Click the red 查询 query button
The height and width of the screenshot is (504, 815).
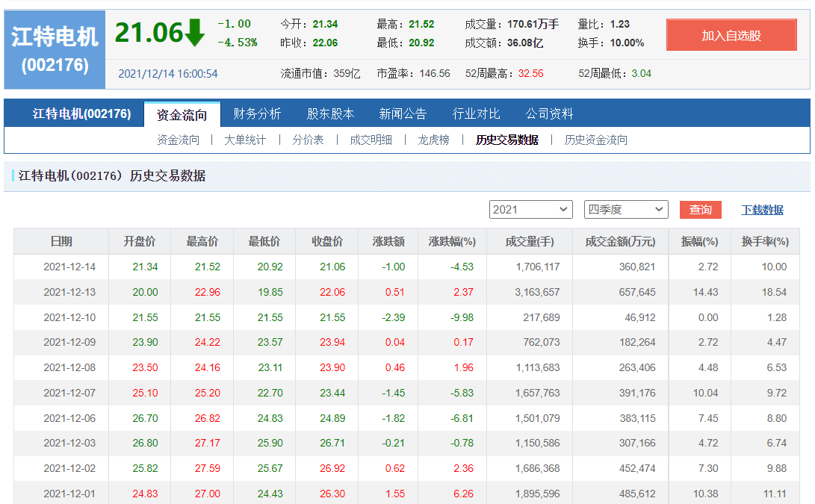pos(701,209)
